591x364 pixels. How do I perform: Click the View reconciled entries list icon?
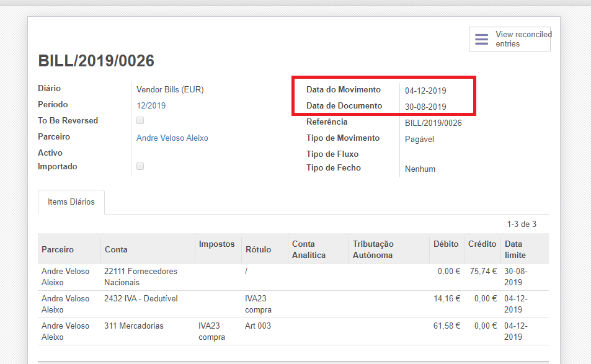(481, 39)
